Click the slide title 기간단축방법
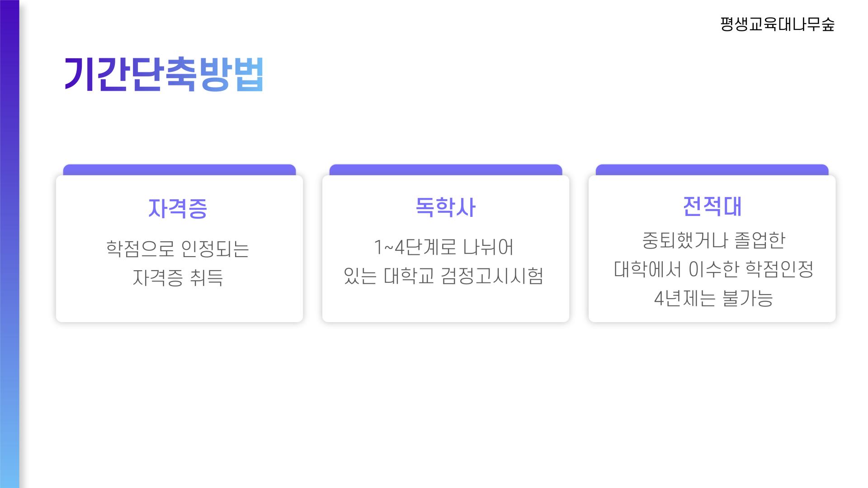 point(164,75)
